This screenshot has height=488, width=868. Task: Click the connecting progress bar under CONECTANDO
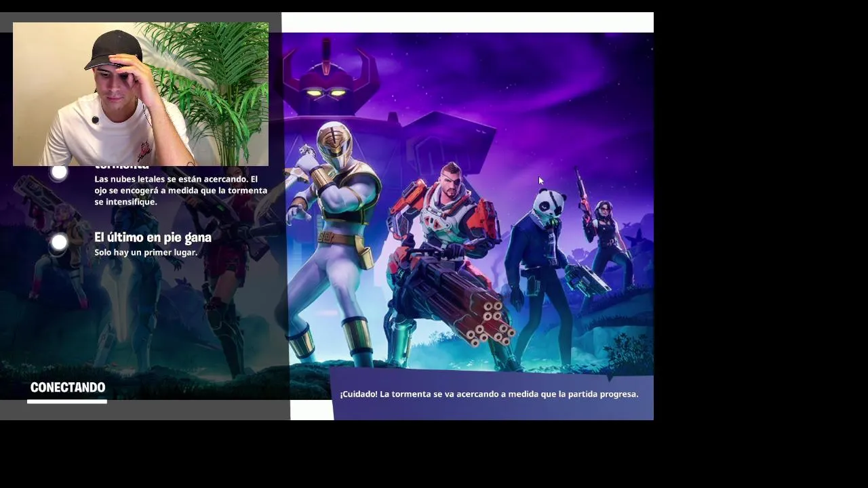click(67, 401)
